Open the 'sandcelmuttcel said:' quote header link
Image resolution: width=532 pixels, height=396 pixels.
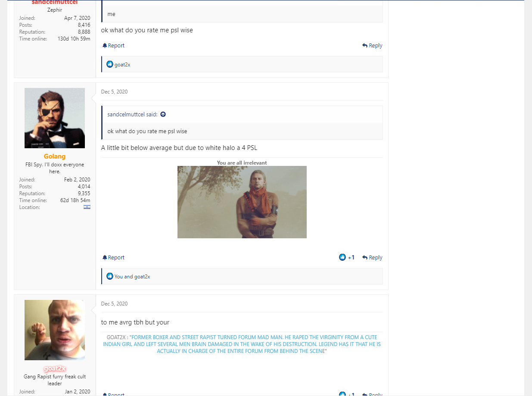(x=132, y=115)
